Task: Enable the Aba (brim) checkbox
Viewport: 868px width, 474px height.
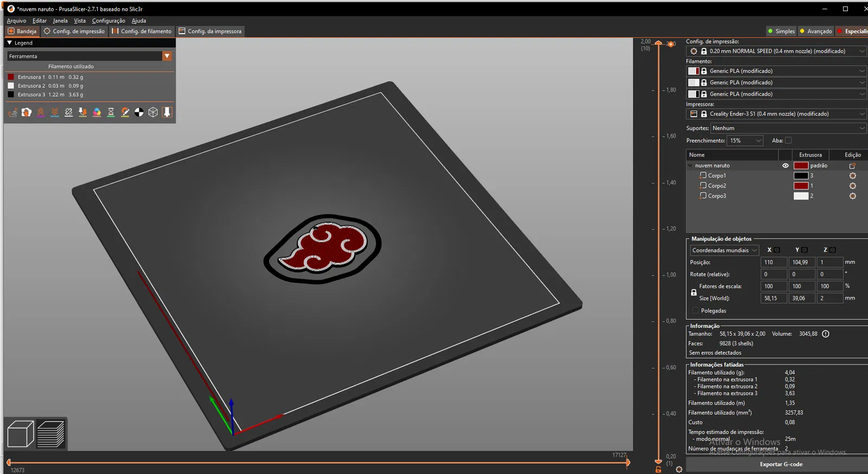Action: click(788, 140)
